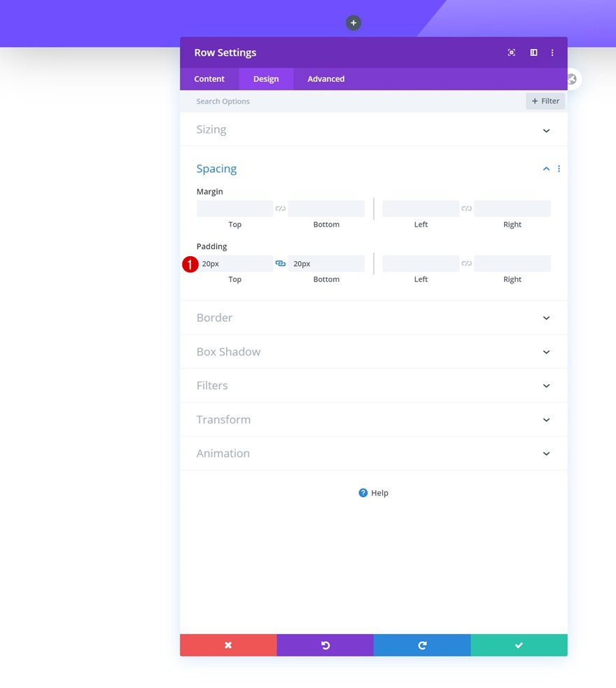This screenshot has height=688, width=616.
Task: Collapse the Spacing section chevron
Action: pyautogui.click(x=546, y=169)
